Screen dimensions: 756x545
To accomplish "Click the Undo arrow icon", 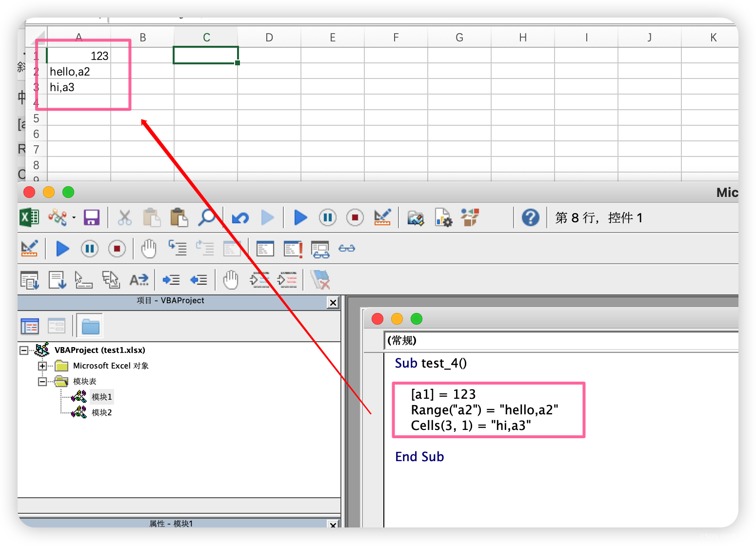I will (240, 217).
